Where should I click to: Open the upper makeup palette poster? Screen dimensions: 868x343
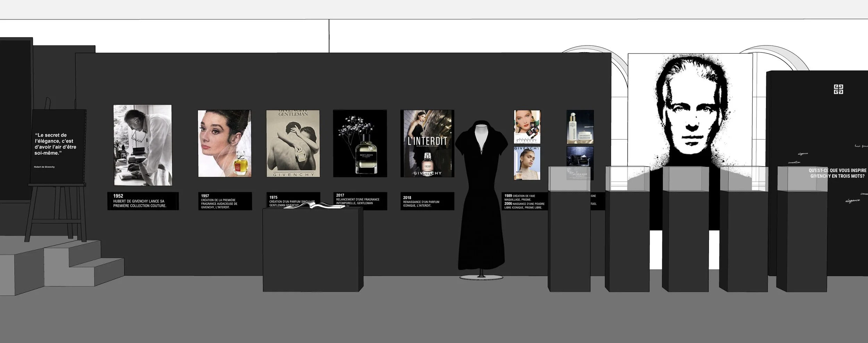click(527, 127)
